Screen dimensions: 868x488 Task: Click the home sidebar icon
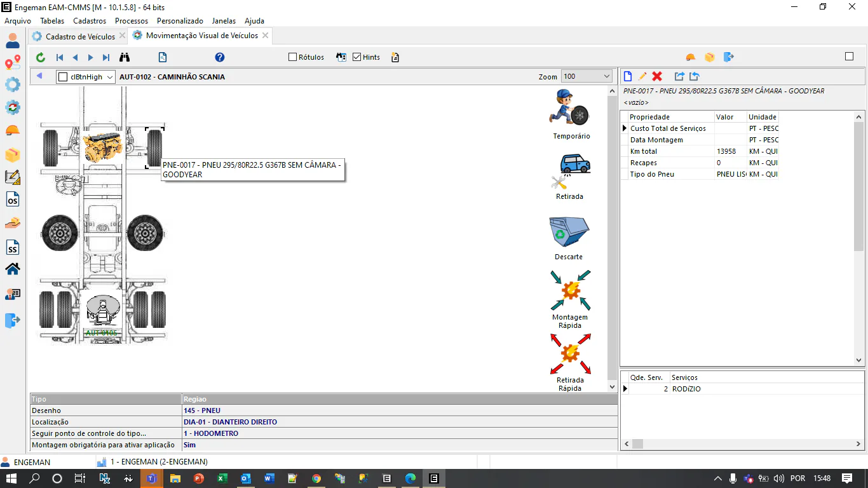[13, 269]
